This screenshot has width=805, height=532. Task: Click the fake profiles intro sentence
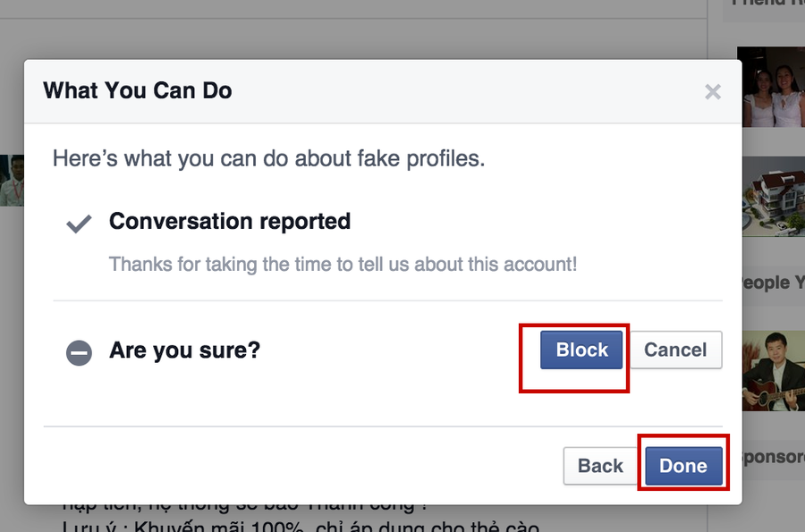[x=268, y=159]
